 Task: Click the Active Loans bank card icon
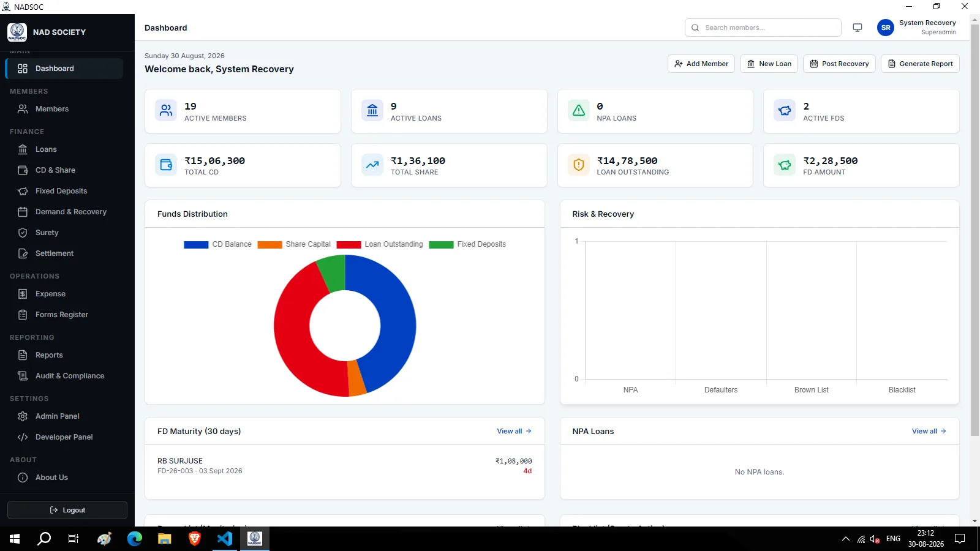(x=372, y=111)
